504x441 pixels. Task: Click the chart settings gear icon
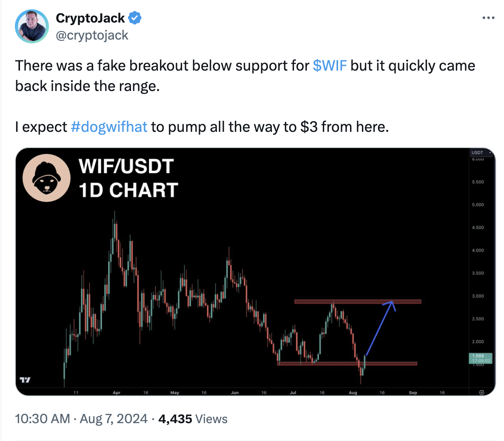coord(481,393)
